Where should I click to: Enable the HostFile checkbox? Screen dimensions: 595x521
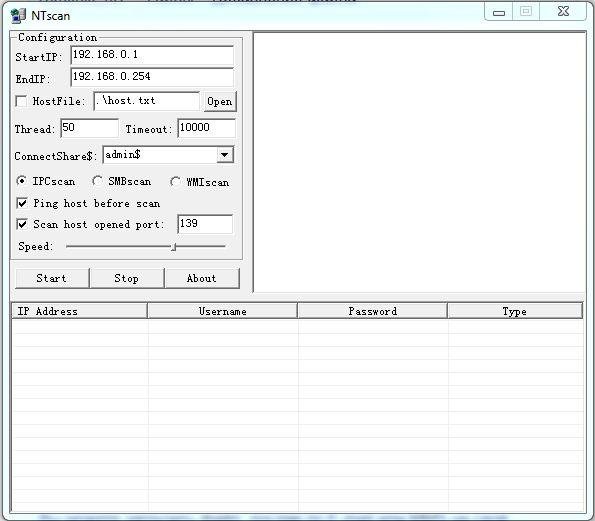[21, 101]
